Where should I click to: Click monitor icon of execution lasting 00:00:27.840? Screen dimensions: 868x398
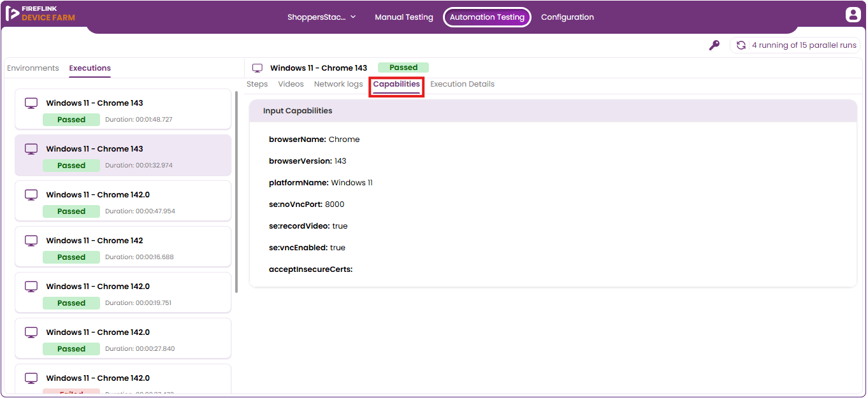pyautogui.click(x=31, y=332)
